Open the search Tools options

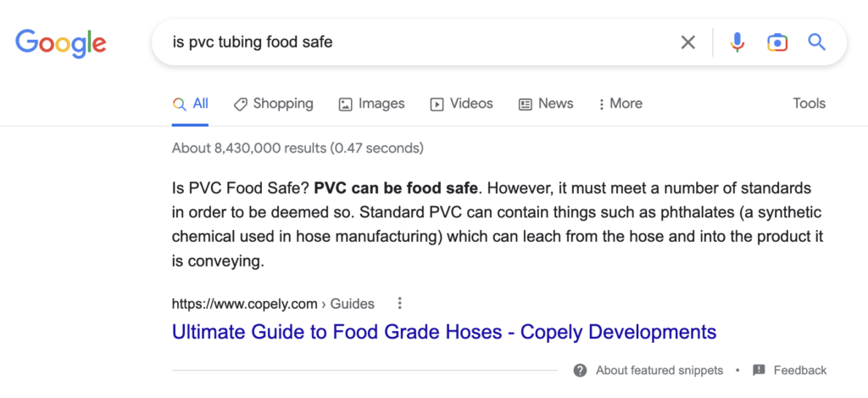(x=809, y=104)
